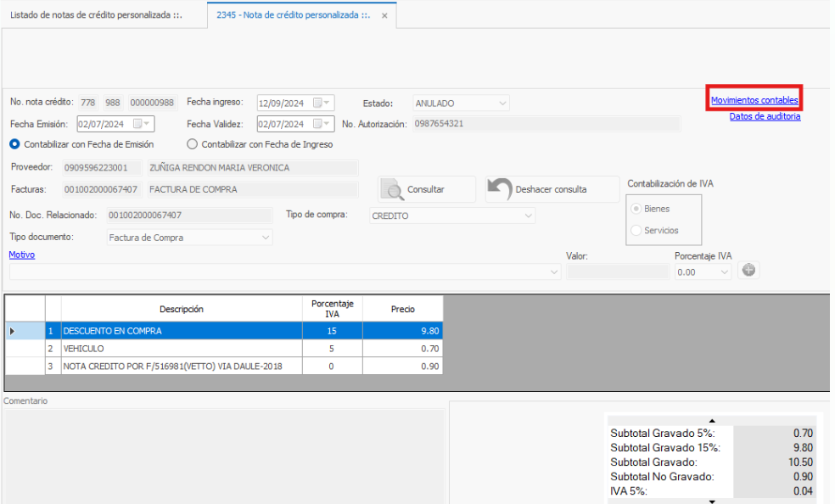This screenshot has height=504, width=835.
Task: Choose the Servicios radio option
Action: (x=636, y=230)
